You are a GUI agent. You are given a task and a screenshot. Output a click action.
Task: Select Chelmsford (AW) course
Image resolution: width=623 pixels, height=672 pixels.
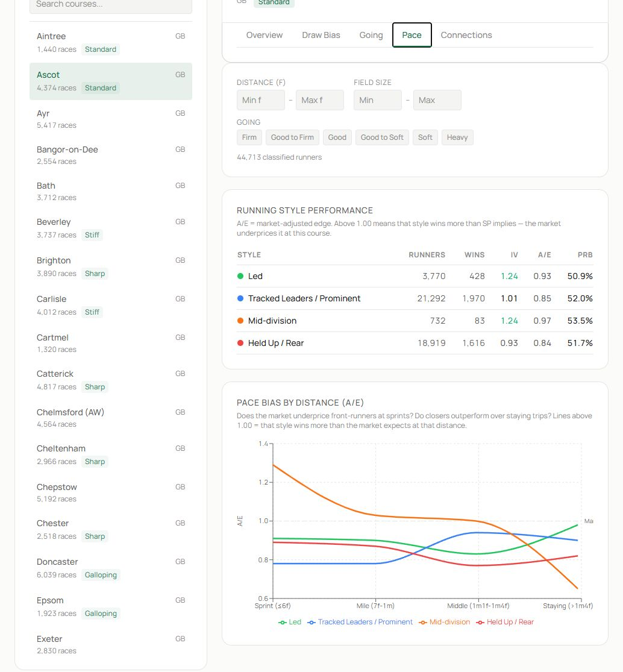click(x=110, y=418)
